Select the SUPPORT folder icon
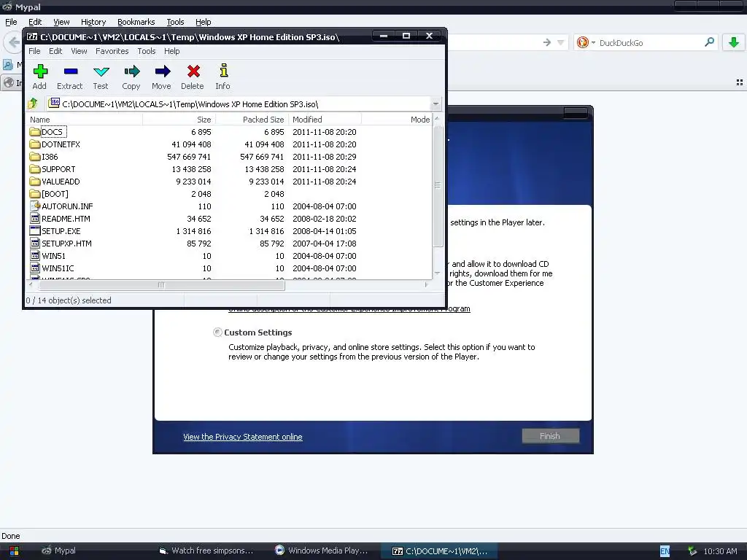The image size is (747, 560). click(x=35, y=168)
